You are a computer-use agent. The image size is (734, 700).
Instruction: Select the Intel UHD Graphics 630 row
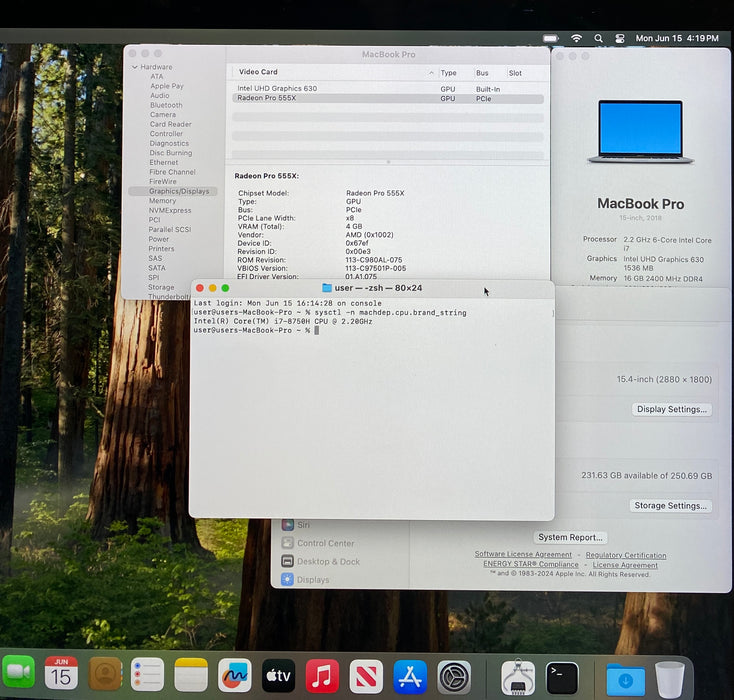388,88
